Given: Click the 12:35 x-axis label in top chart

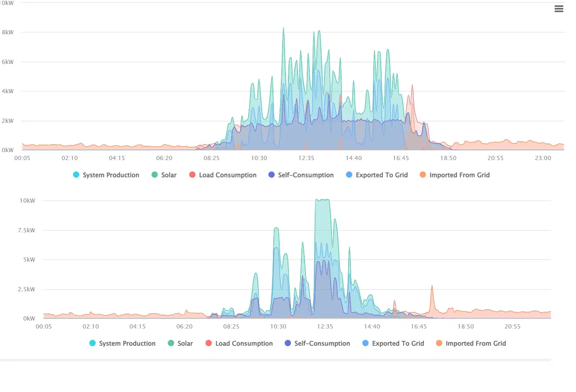Looking at the screenshot, I should [306, 158].
